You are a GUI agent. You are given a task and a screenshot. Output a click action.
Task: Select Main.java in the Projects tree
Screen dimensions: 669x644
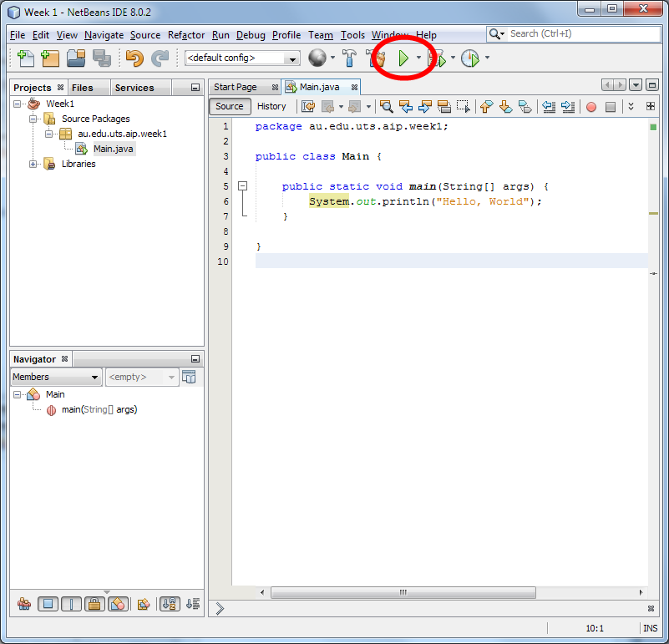[113, 149]
